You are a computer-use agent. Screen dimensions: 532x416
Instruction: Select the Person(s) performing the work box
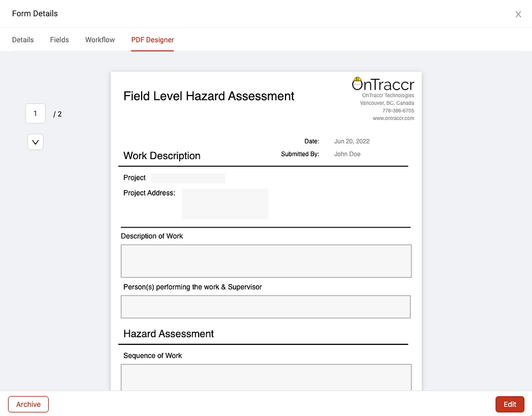pyautogui.click(x=265, y=307)
